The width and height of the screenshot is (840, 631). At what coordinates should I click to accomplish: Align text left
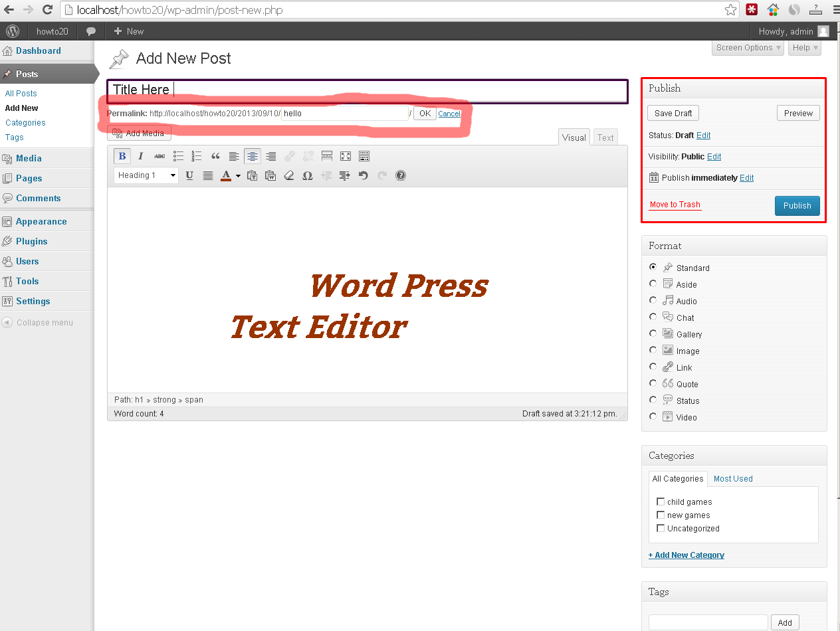(234, 156)
